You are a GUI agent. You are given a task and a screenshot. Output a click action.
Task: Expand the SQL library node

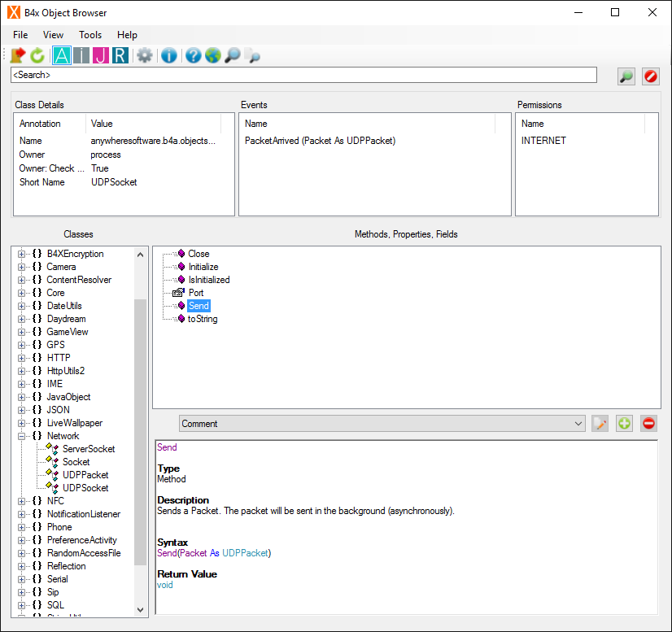(x=21, y=605)
